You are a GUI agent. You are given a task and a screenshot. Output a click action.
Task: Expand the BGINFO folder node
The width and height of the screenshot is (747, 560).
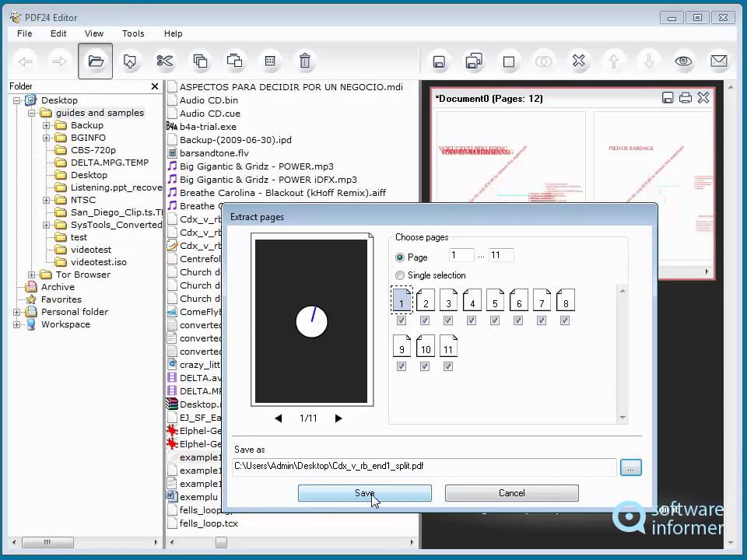(46, 138)
